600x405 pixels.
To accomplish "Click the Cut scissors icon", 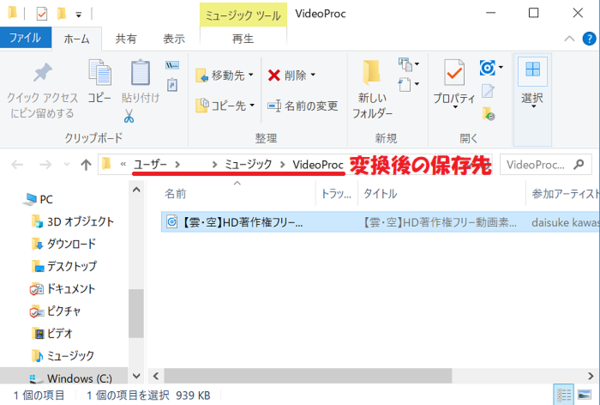I will point(129,116).
